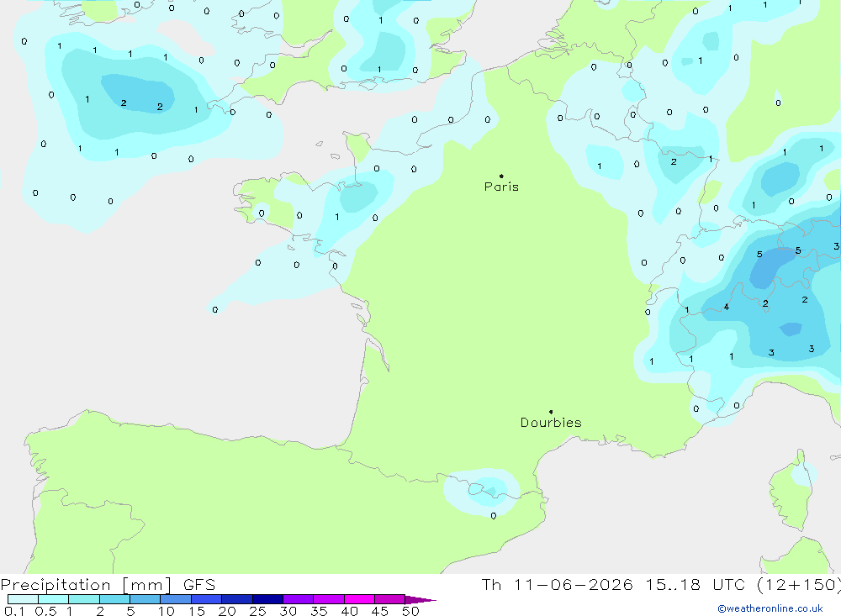This screenshot has height=616, width=841.
Task: Click the '15..18 UTC' time range text
Action: [x=696, y=585]
